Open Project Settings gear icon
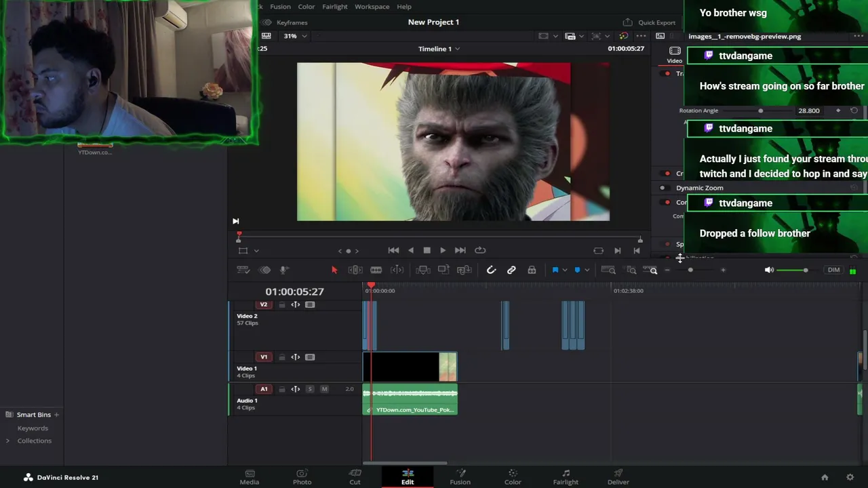 (x=850, y=477)
